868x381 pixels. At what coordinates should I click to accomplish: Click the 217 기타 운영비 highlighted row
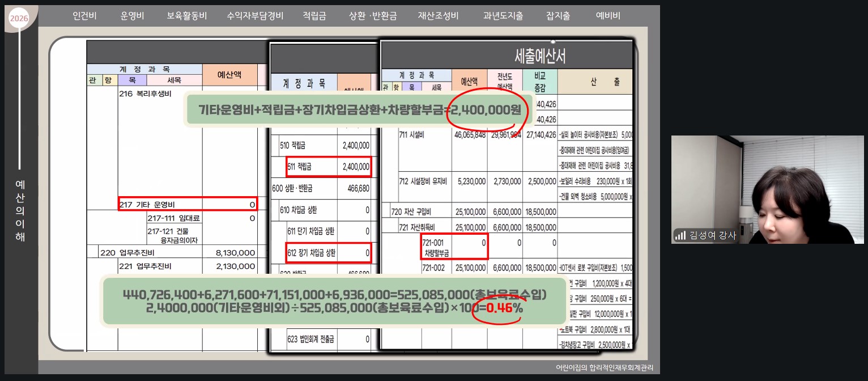(x=188, y=204)
